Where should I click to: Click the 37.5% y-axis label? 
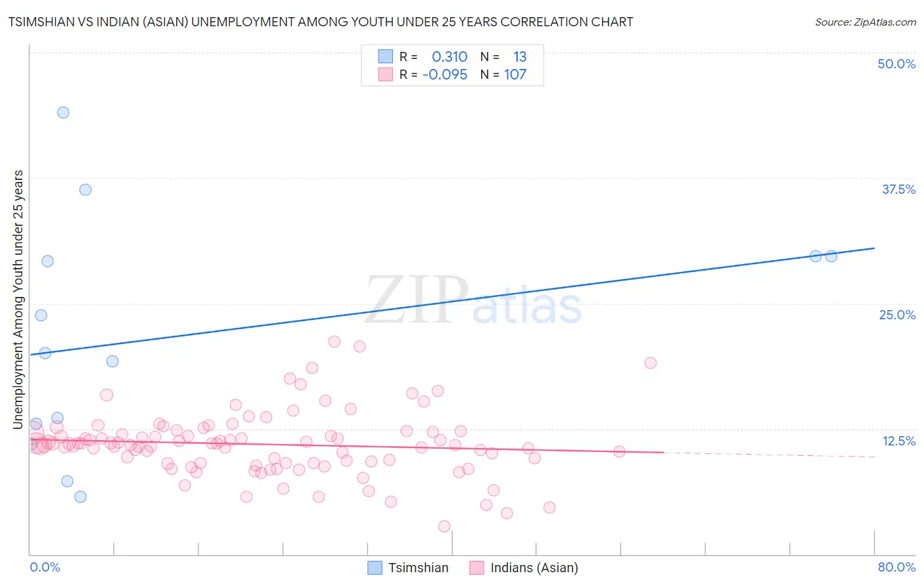(x=898, y=189)
